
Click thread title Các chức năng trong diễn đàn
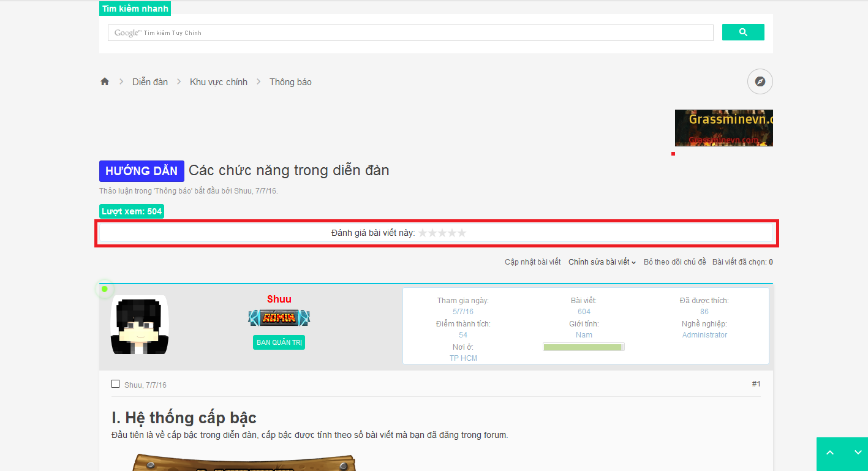pos(289,170)
